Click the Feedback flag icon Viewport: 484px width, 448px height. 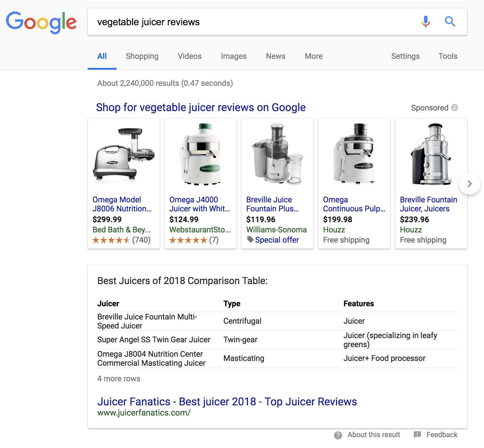[x=417, y=435]
